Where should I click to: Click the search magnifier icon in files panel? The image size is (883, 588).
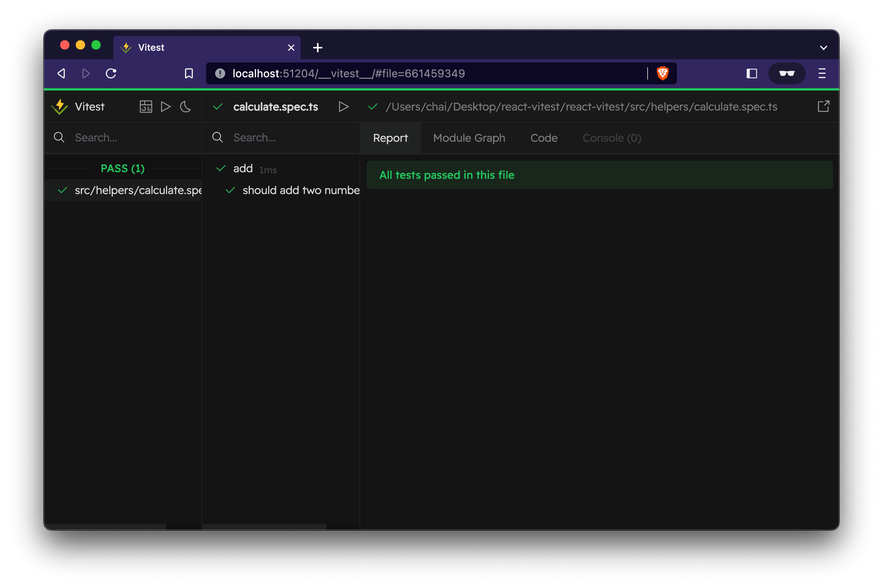(x=59, y=137)
